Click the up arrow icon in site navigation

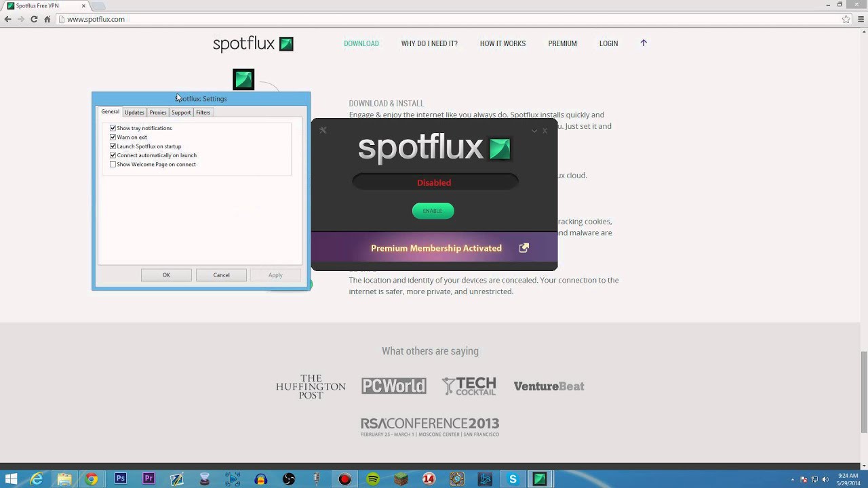644,43
